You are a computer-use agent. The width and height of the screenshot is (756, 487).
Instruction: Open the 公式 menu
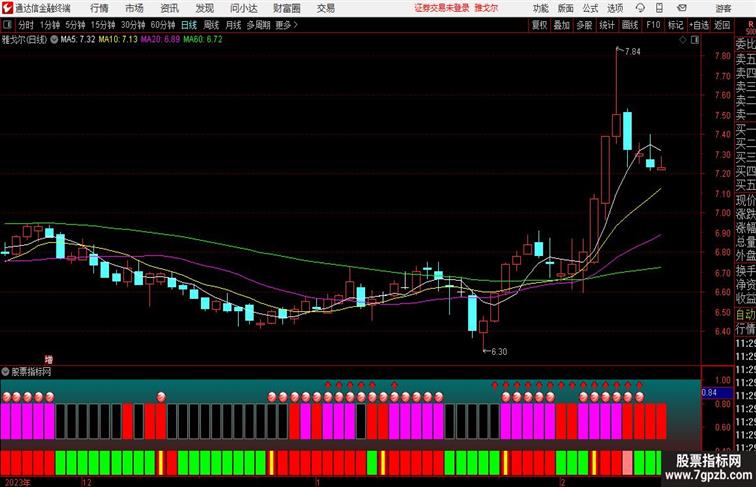click(590, 8)
